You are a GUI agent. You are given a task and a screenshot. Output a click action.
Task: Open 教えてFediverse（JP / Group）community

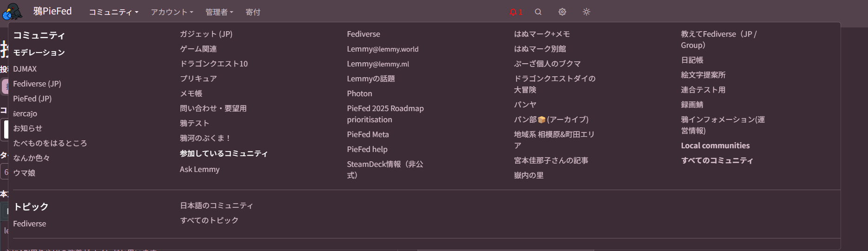point(719,40)
